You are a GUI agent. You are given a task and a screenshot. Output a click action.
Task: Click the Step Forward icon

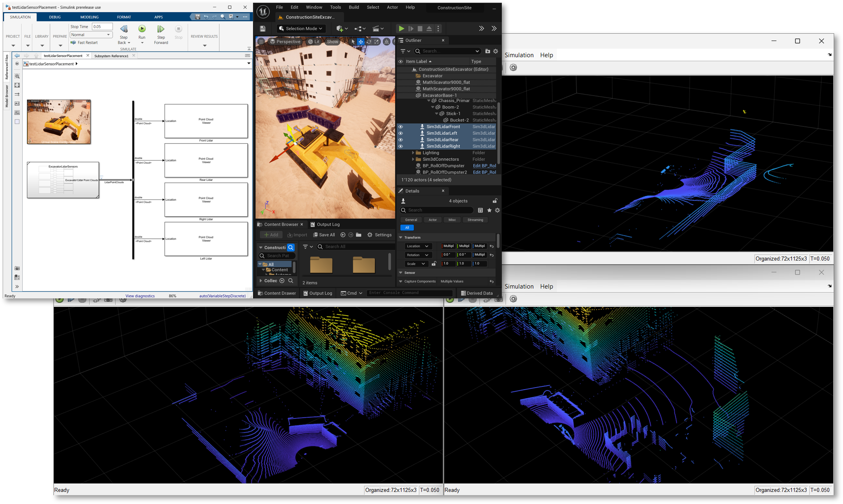[161, 29]
